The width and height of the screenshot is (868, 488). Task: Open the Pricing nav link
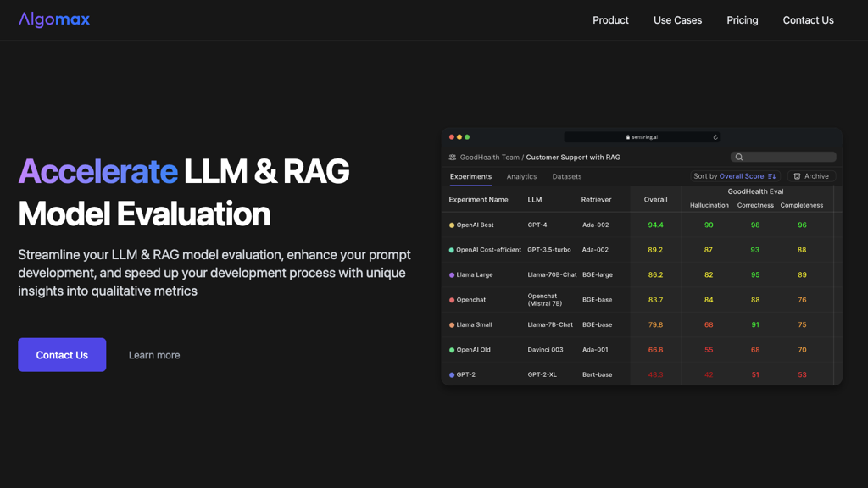pyautogui.click(x=742, y=20)
